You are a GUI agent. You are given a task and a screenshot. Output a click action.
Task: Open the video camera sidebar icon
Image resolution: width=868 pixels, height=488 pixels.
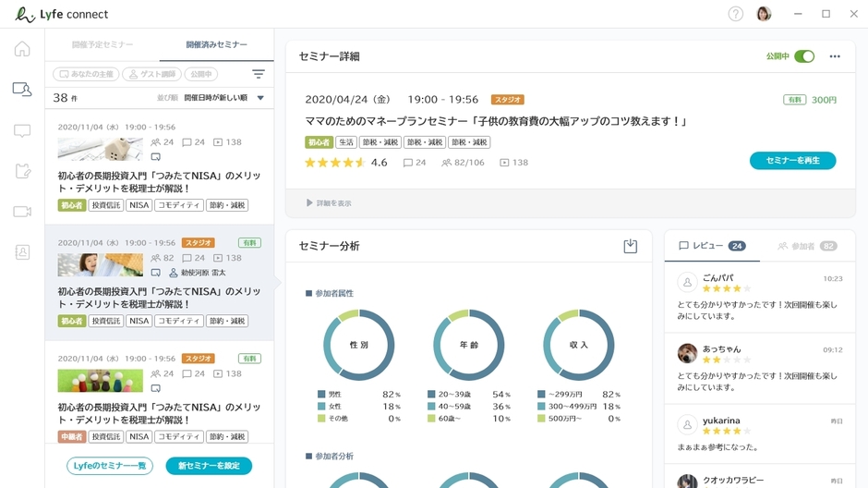coord(22,212)
